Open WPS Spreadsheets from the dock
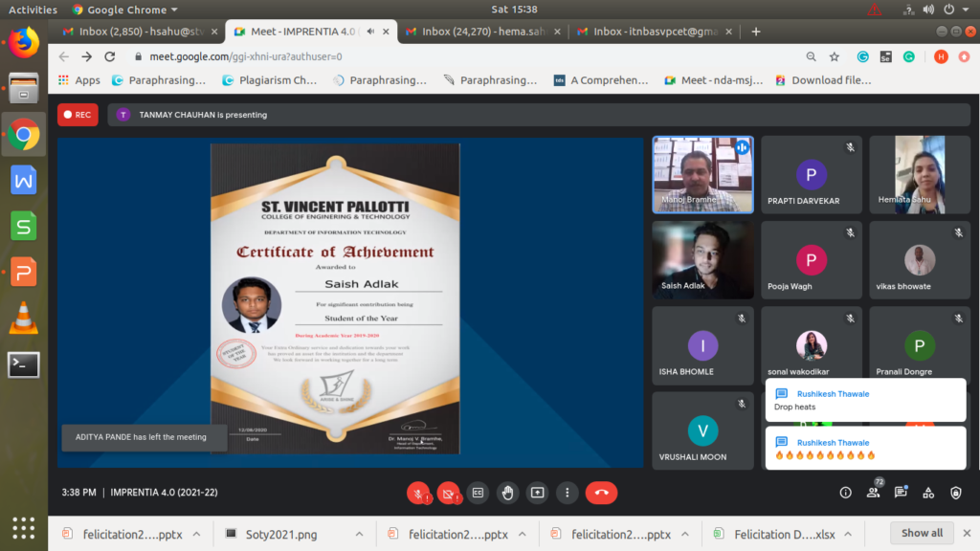 coord(24,226)
